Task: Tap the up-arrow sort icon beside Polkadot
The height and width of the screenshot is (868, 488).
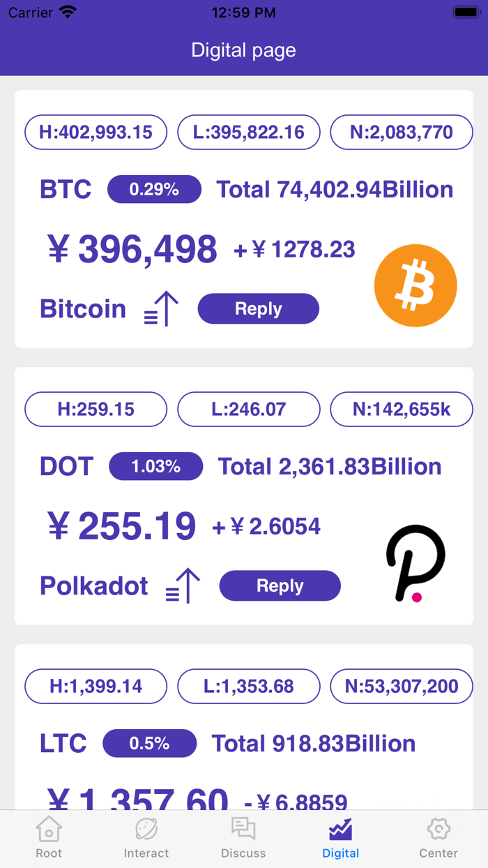Action: (x=183, y=586)
